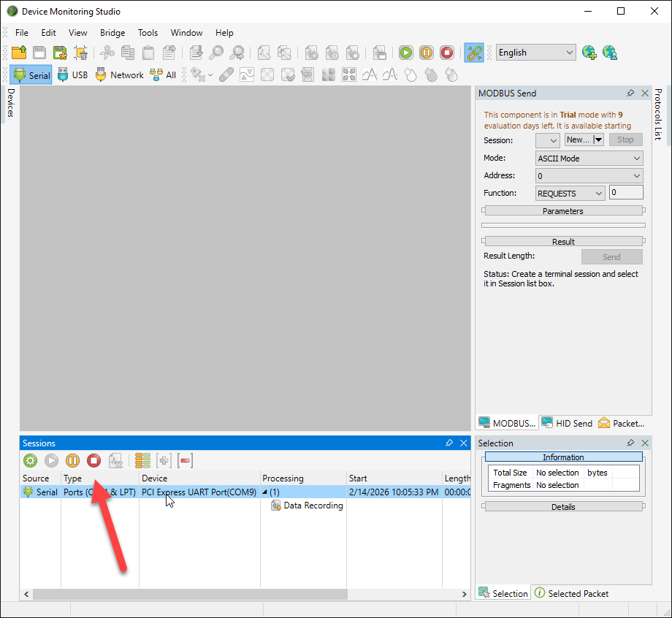Collapse the Processing (1) tree node

coord(265,492)
